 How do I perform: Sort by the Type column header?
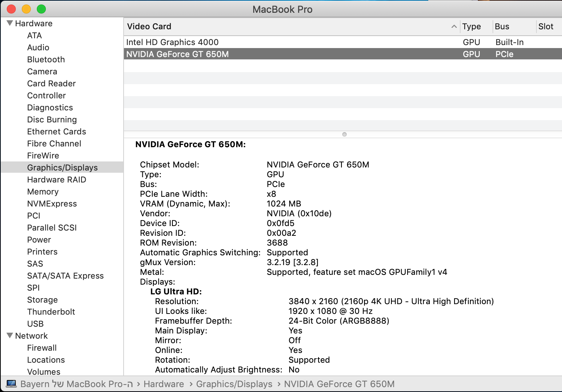[476, 26]
